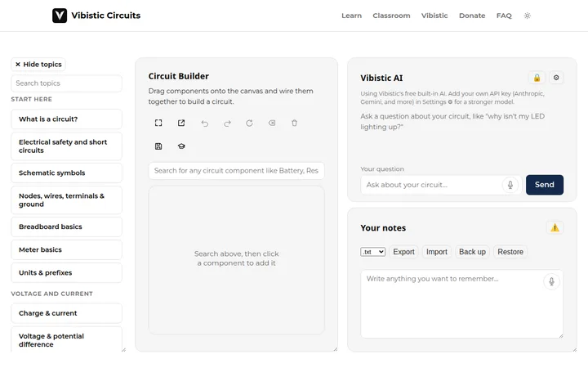The width and height of the screenshot is (588, 368).
Task: Open the Learn menu item
Action: coord(351,16)
